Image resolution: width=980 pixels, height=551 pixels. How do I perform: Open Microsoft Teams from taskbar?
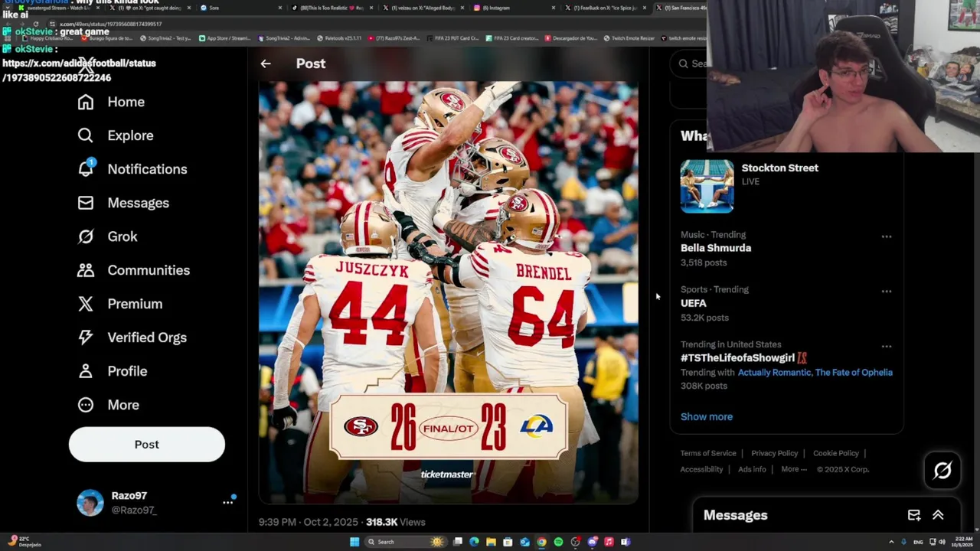coord(626,542)
